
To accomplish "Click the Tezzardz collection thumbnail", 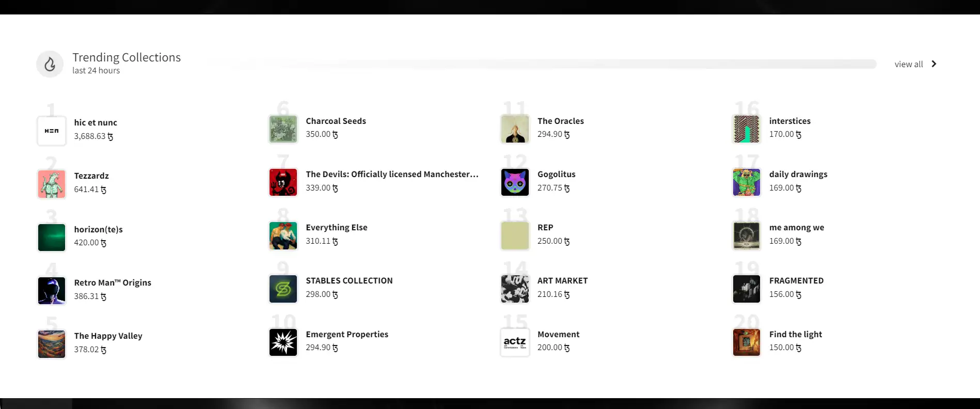I will (x=52, y=184).
